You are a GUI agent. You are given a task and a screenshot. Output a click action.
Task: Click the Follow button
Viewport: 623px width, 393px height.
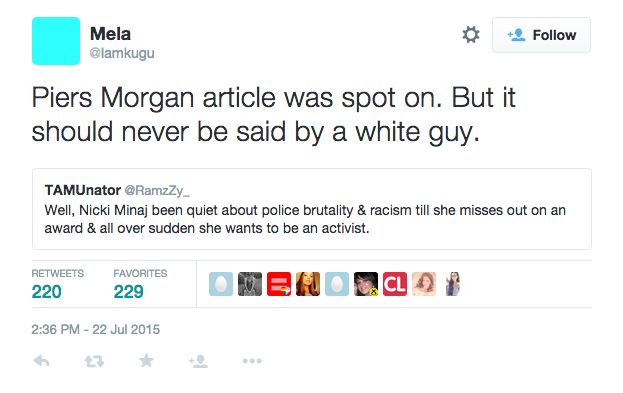[x=541, y=35]
